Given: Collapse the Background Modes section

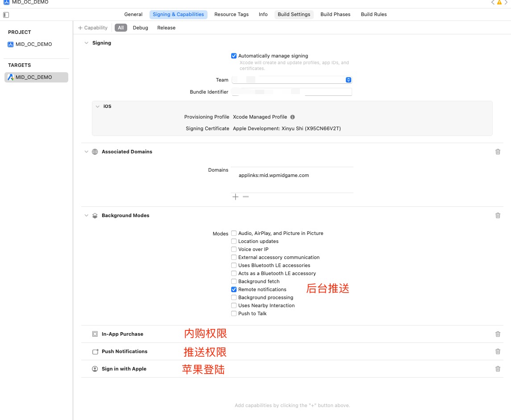Looking at the screenshot, I should tap(87, 215).
